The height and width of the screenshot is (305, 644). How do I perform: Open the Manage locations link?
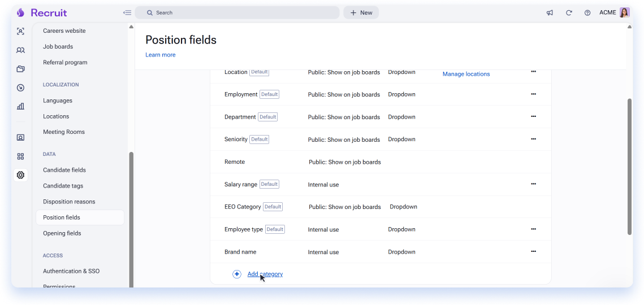(466, 75)
